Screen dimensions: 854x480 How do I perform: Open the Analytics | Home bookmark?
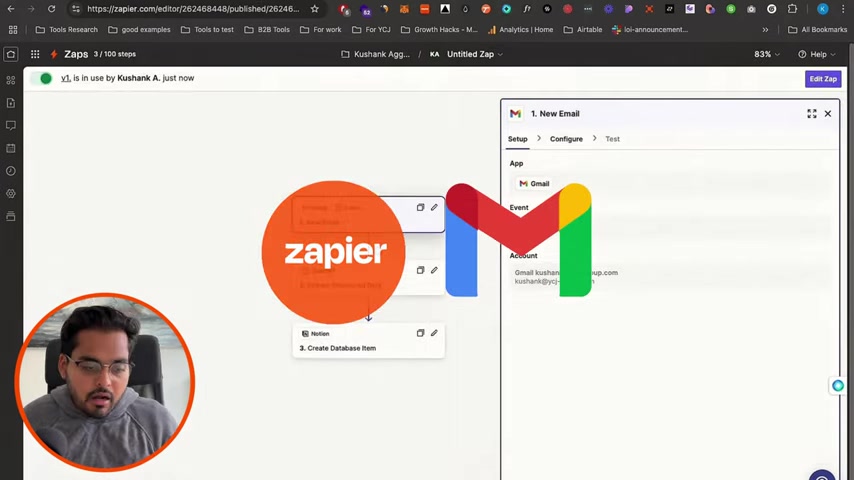(x=520, y=29)
